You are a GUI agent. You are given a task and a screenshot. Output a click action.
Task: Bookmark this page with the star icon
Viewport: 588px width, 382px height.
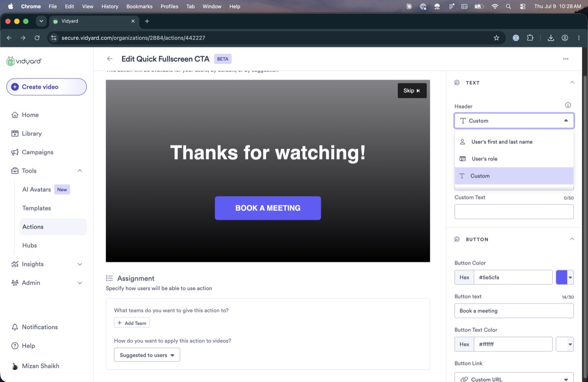(x=496, y=38)
